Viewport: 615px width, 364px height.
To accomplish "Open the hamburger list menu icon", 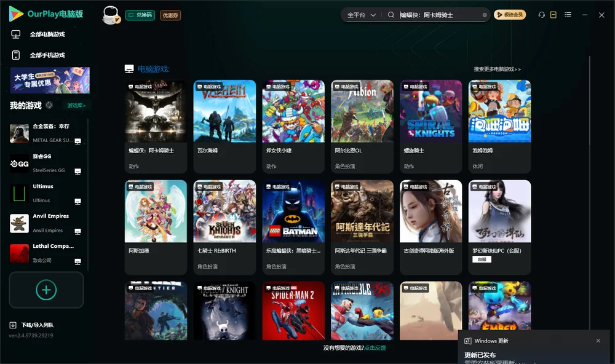I will [568, 15].
